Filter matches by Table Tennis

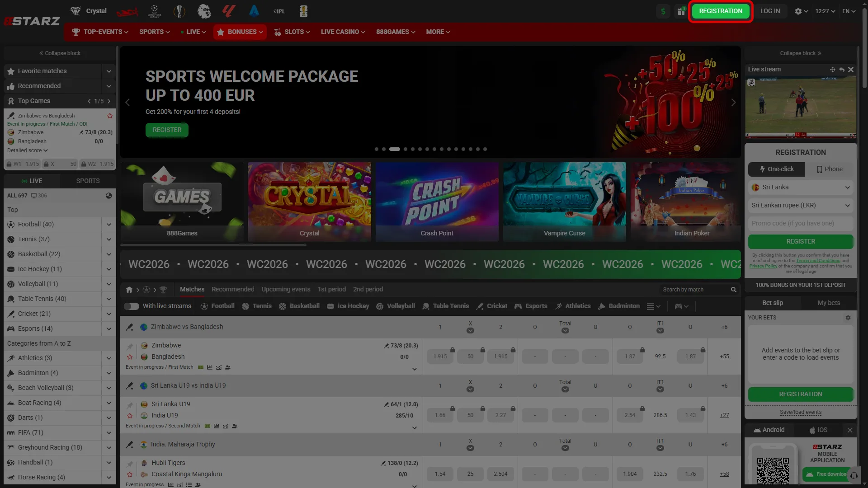pyautogui.click(x=445, y=306)
